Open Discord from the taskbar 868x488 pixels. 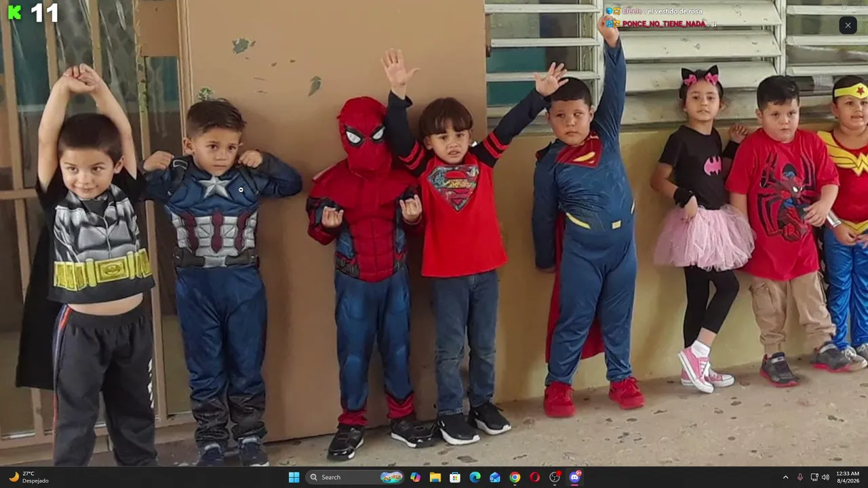pos(574,477)
